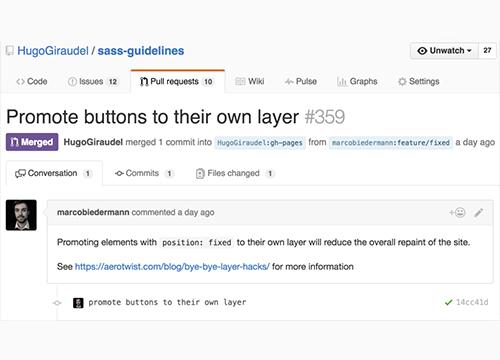Click the eye icon in Unwatch button
This screenshot has width=500, height=360.
[422, 51]
